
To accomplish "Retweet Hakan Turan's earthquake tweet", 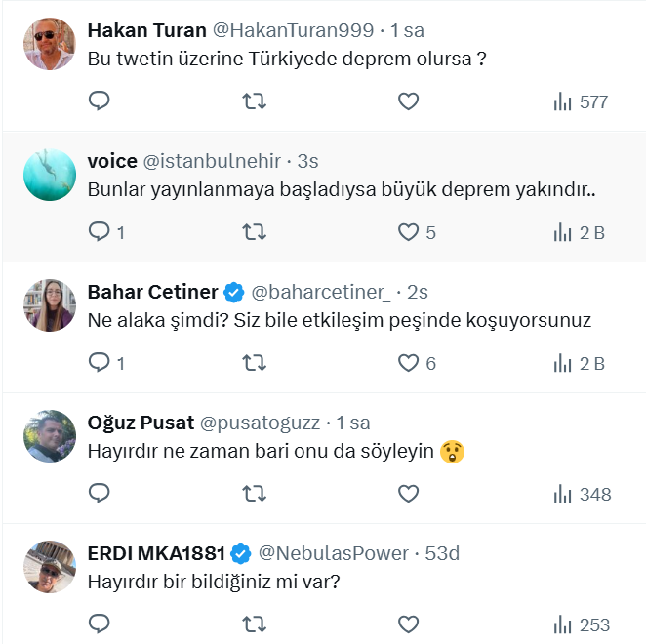I will pos(254,101).
